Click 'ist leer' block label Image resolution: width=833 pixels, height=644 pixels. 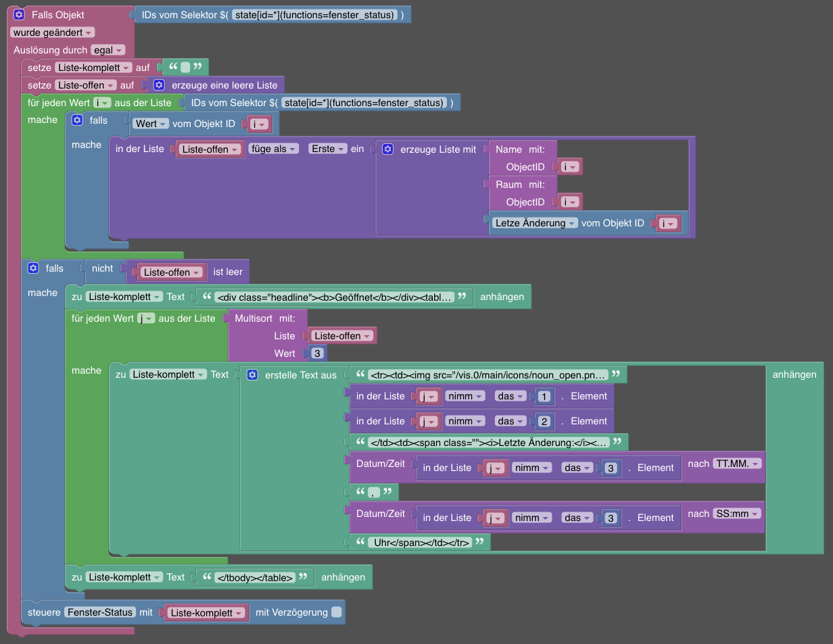coord(228,272)
